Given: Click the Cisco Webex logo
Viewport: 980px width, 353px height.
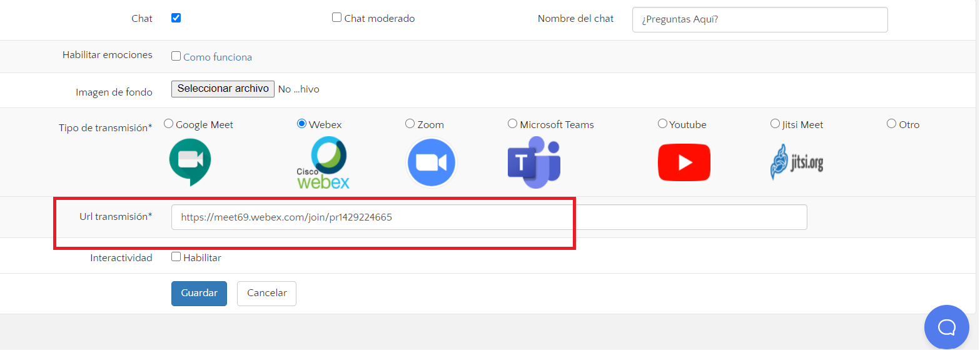Looking at the screenshot, I should click(x=323, y=163).
